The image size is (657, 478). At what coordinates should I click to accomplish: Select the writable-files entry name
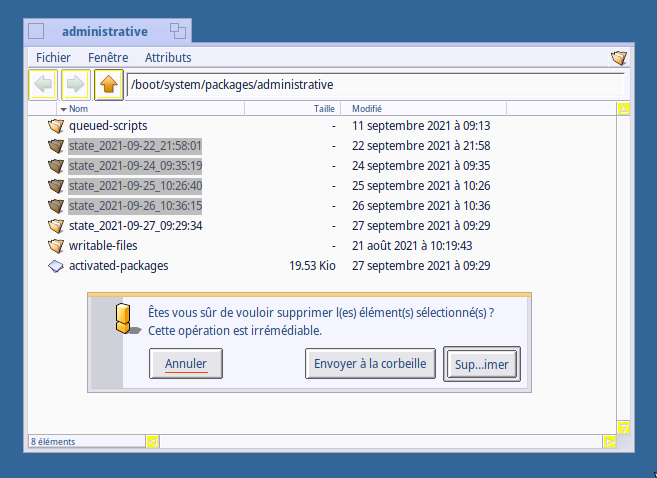103,246
